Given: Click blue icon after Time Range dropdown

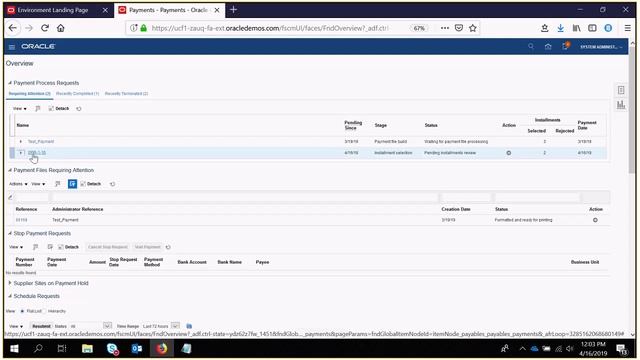Looking at the screenshot, I should pos(189,326).
